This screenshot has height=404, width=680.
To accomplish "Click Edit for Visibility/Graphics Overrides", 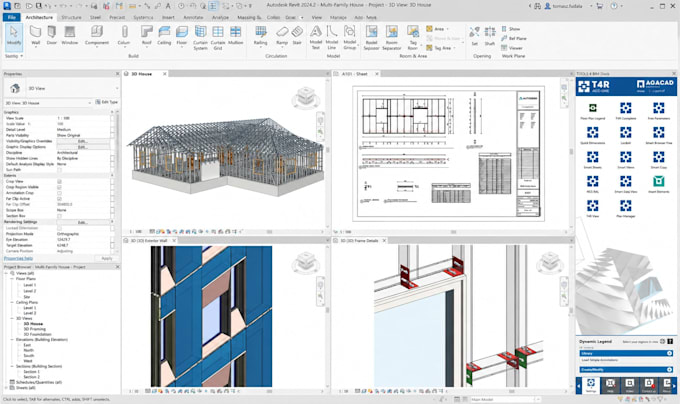I will 83,141.
